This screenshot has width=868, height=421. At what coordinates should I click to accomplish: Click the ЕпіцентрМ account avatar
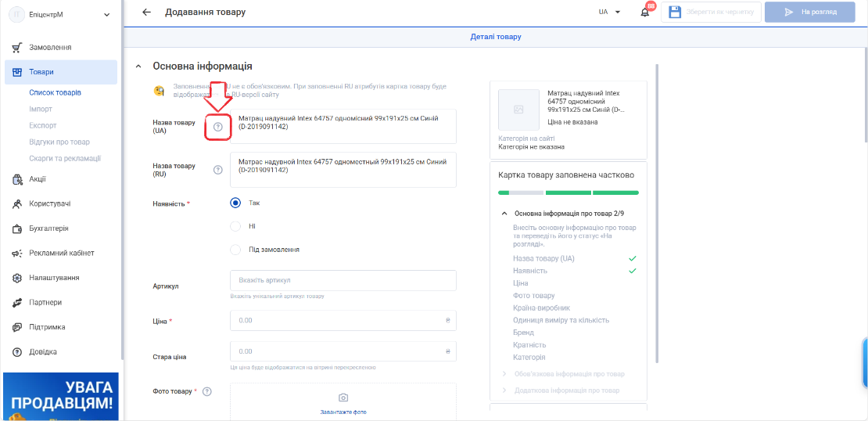16,14
